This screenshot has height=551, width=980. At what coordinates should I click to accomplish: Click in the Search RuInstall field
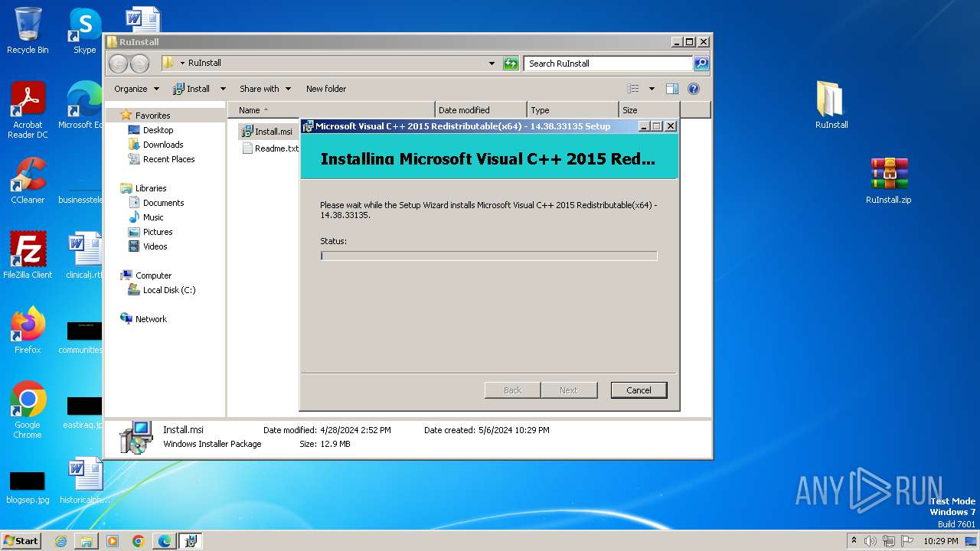point(609,64)
